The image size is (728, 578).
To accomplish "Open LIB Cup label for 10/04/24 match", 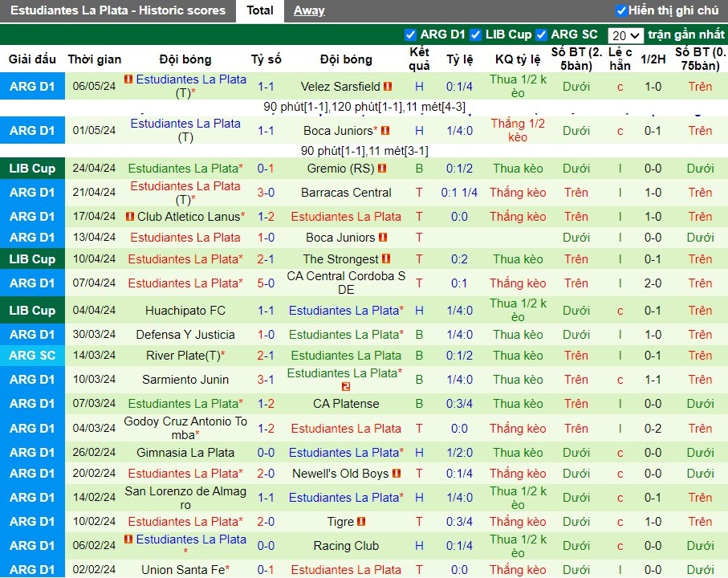I will click(x=32, y=258).
